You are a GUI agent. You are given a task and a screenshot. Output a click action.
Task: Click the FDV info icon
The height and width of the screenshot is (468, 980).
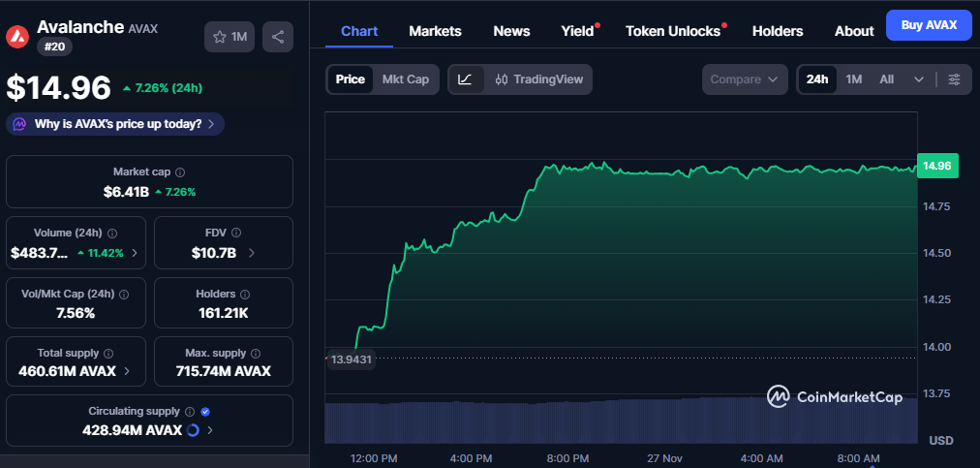[237, 233]
